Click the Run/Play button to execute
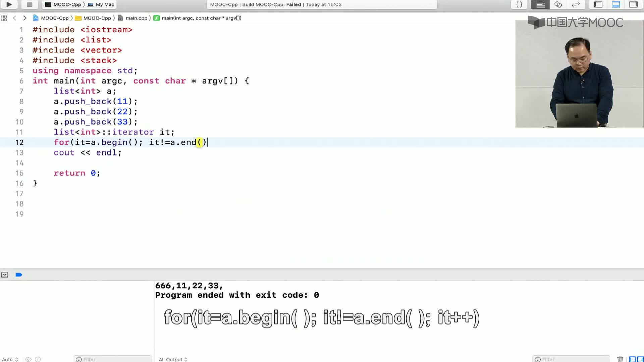Image resolution: width=644 pixels, height=362 pixels. click(9, 5)
